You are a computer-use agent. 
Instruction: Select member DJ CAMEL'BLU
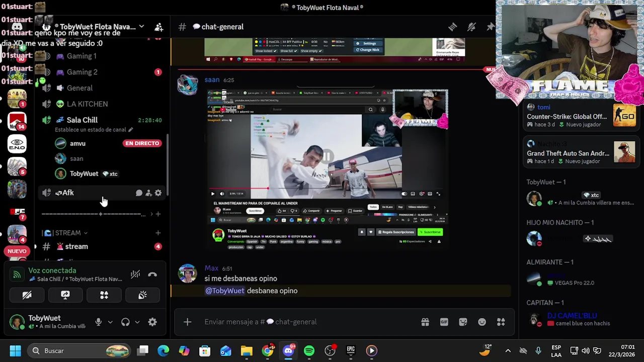click(581, 319)
